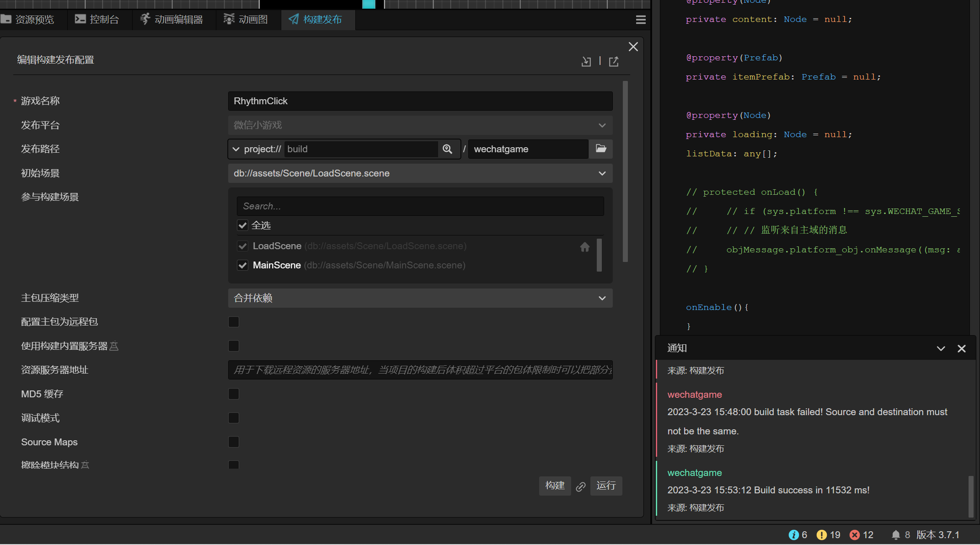Open the build output folder icon
Image resolution: width=980 pixels, height=545 pixels.
[601, 149]
